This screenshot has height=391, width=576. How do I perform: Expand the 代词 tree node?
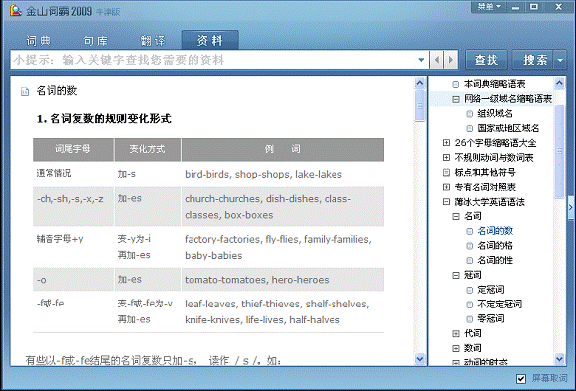coord(456,333)
